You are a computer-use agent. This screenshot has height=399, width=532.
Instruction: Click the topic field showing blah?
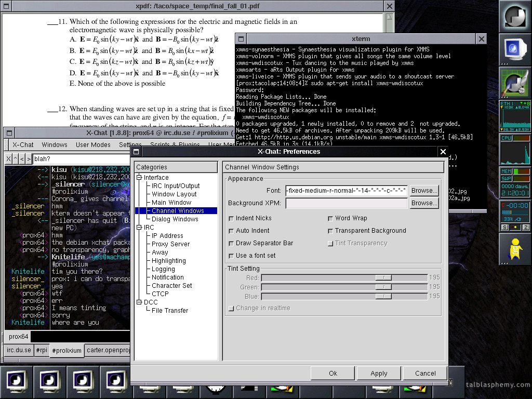tap(82, 158)
